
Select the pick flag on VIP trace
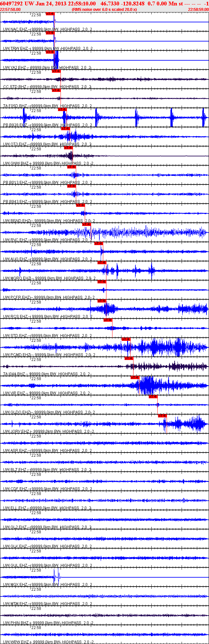(x=135, y=378)
